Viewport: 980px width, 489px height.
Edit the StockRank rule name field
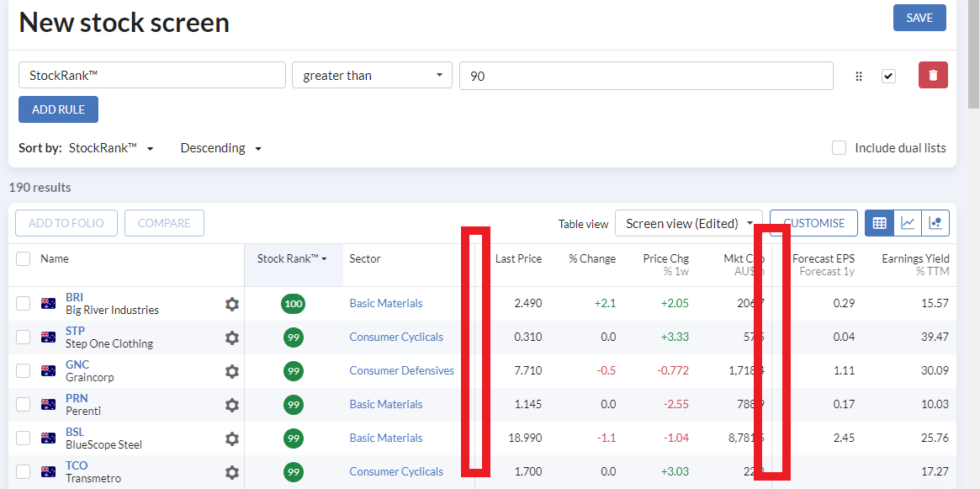(152, 76)
